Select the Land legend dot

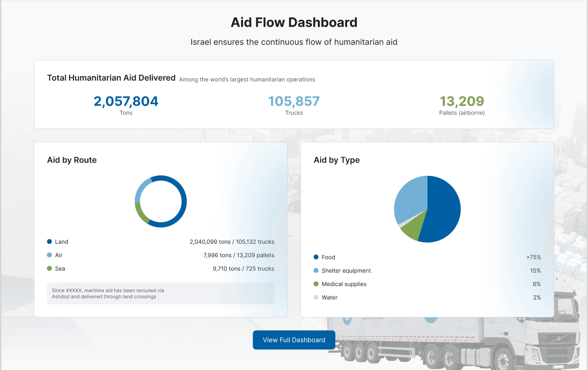50,241
